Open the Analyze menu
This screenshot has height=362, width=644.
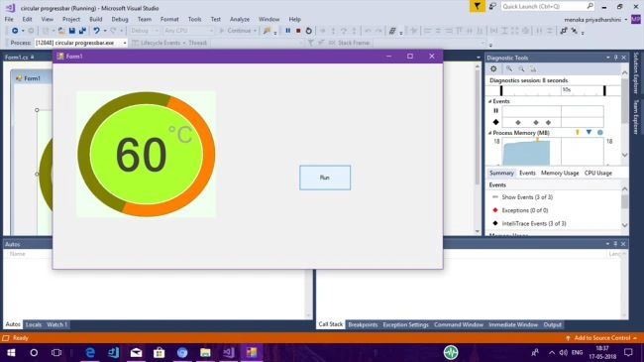coord(240,19)
